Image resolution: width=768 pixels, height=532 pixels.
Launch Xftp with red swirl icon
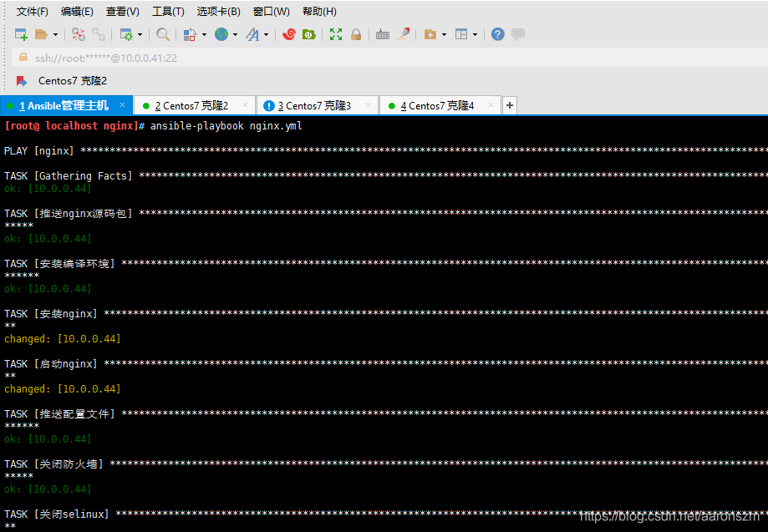click(289, 34)
